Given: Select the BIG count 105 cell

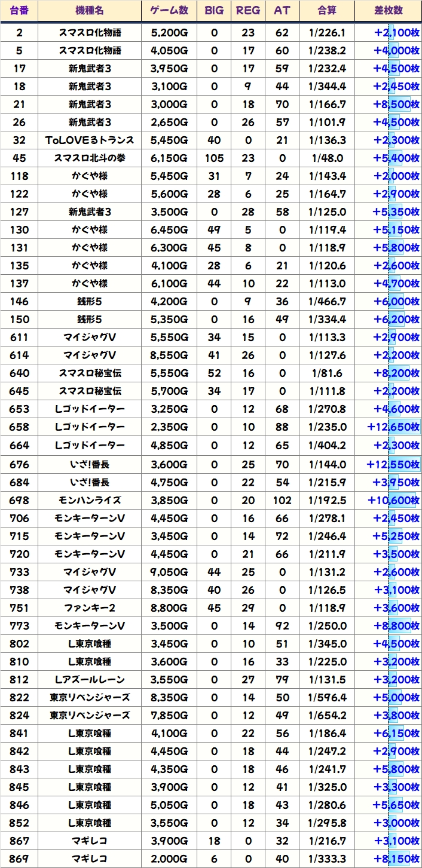Looking at the screenshot, I should (214, 158).
